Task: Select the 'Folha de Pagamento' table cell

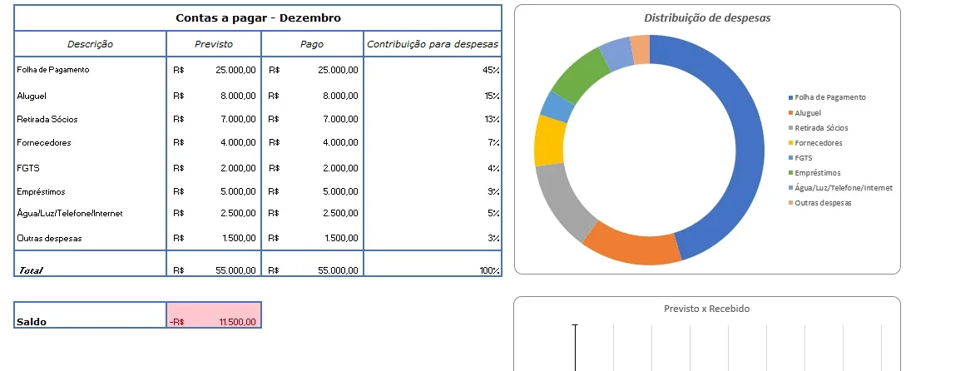Action: 90,70
